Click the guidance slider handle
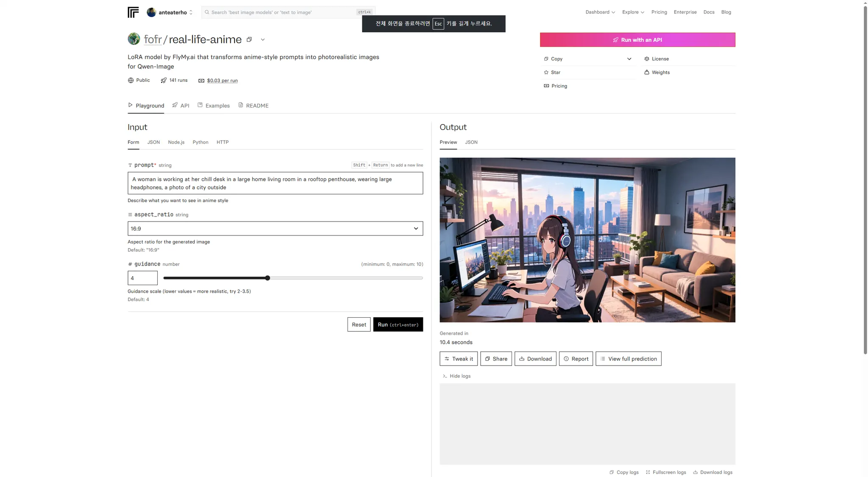Viewport: 868px width, 477px height. (x=267, y=278)
